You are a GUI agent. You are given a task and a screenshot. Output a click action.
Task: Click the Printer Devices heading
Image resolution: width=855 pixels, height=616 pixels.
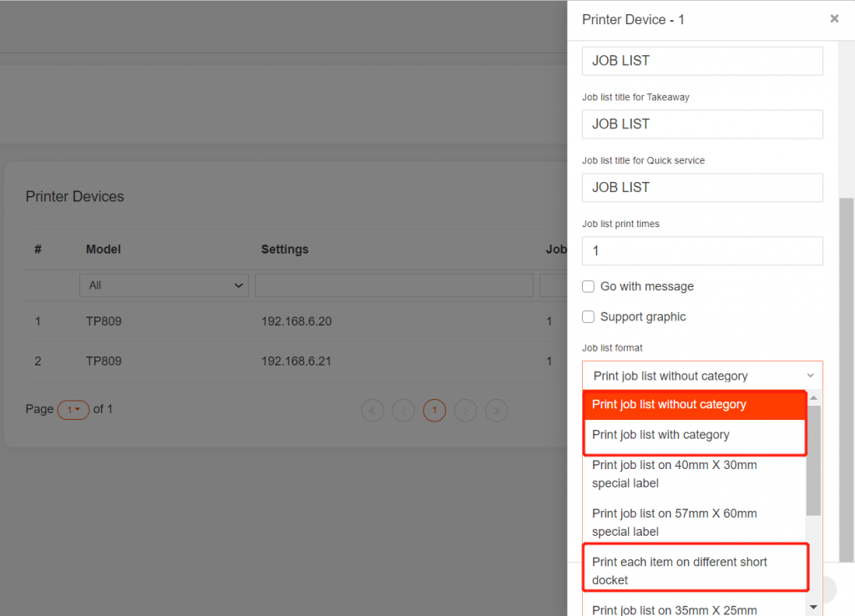(74, 196)
